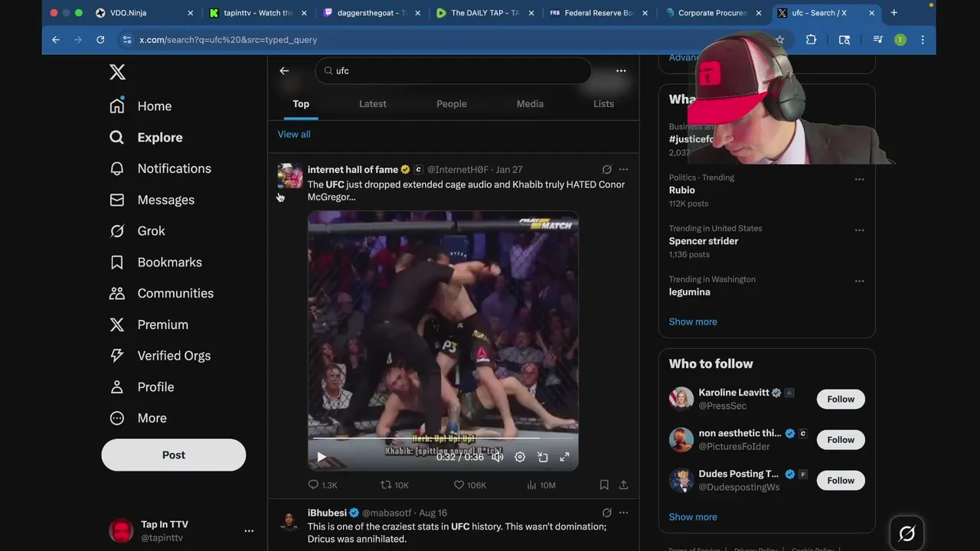Go to Home in sidebar
The width and height of the screenshot is (980, 551).
point(141,106)
